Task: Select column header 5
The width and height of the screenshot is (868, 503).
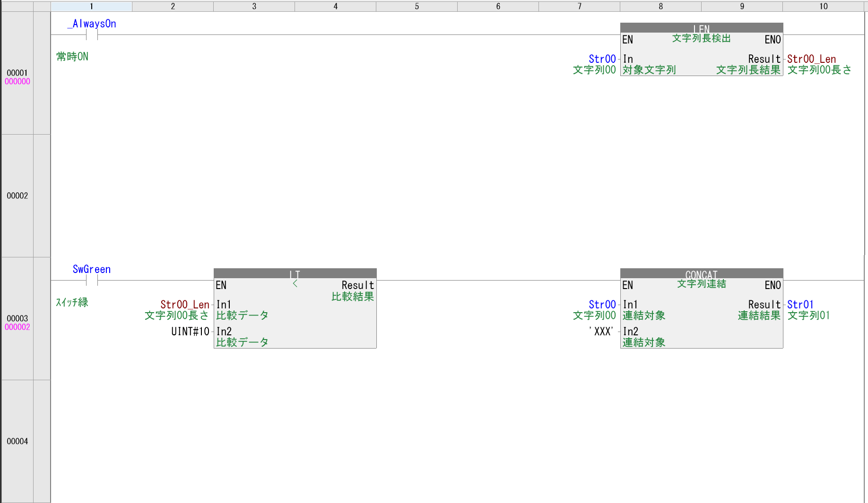Action: [417, 6]
